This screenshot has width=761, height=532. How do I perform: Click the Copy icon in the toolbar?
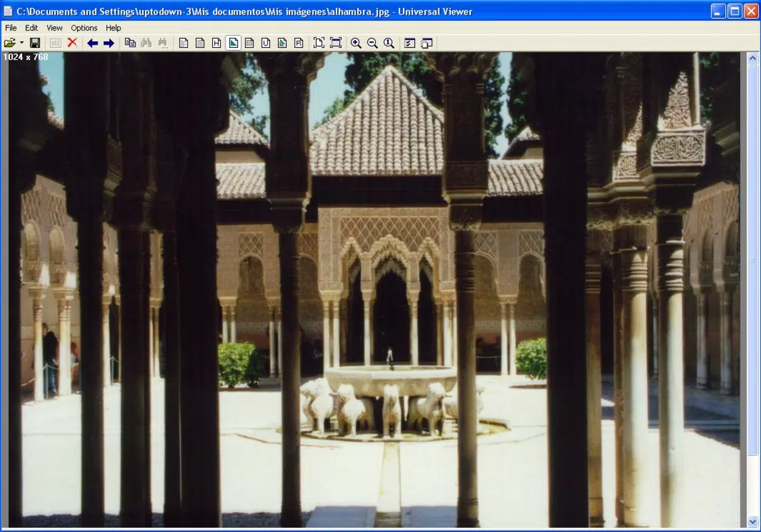[130, 43]
